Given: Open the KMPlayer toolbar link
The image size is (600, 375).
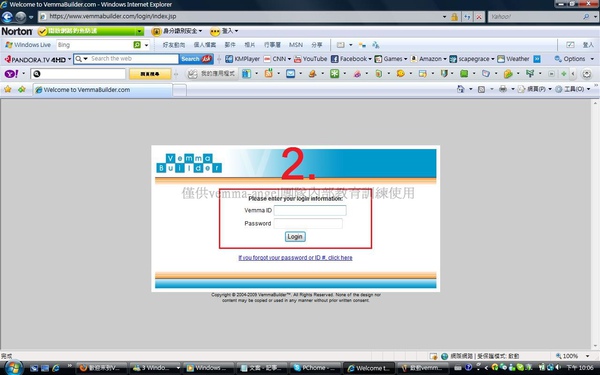Looking at the screenshot, I should (243, 59).
